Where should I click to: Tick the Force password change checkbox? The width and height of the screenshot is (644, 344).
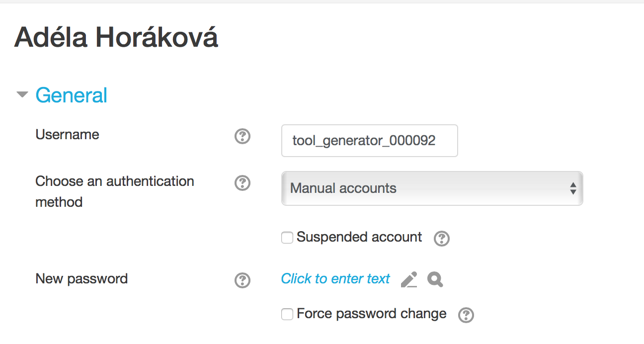287,314
